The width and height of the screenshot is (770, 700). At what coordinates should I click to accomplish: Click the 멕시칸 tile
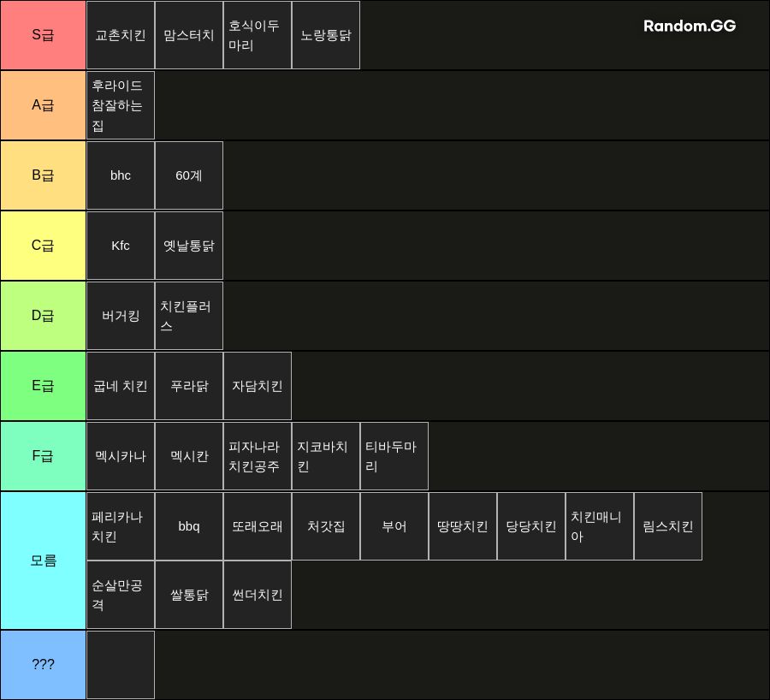pyautogui.click(x=189, y=456)
